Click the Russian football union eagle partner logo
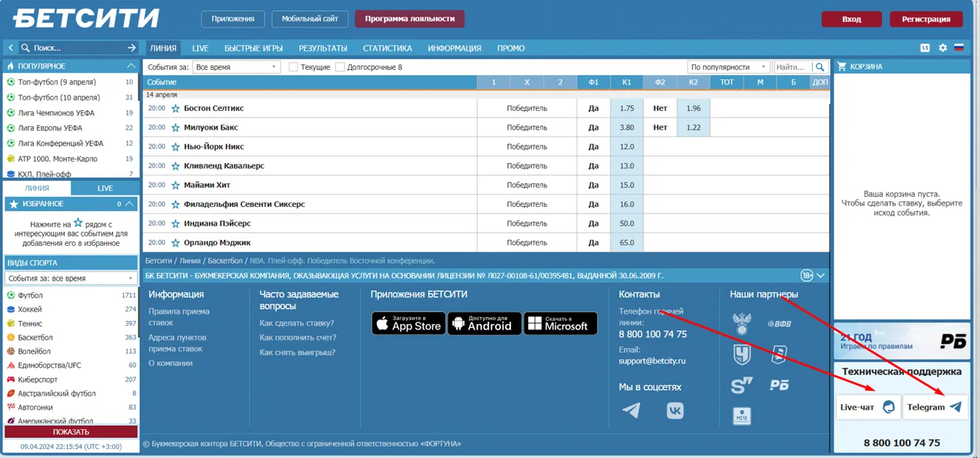The width and height of the screenshot is (980, 458). click(741, 324)
